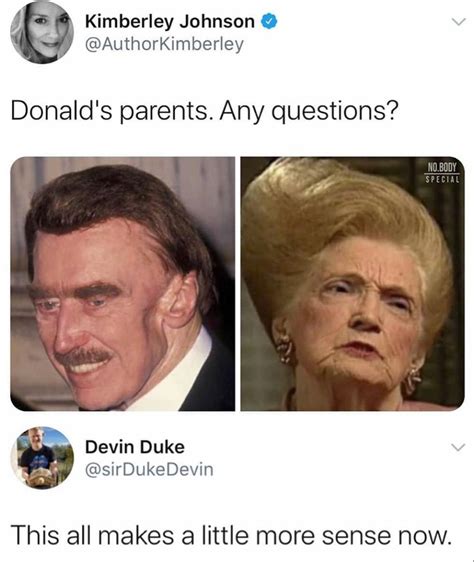Click the blue verified badge
The image size is (474, 562).
click(x=269, y=22)
